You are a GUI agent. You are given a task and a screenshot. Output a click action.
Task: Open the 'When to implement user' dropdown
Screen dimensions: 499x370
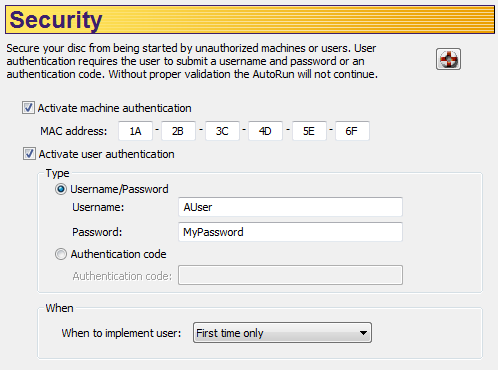click(x=282, y=333)
